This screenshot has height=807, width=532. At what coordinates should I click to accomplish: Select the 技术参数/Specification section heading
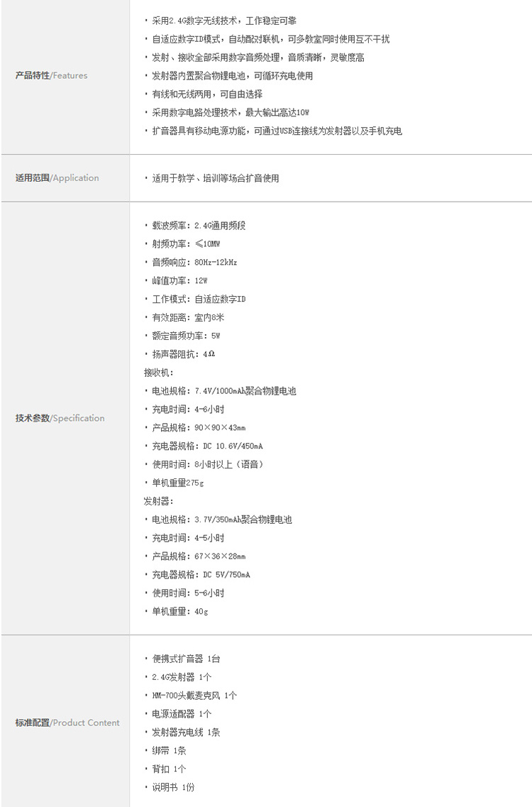click(x=60, y=418)
